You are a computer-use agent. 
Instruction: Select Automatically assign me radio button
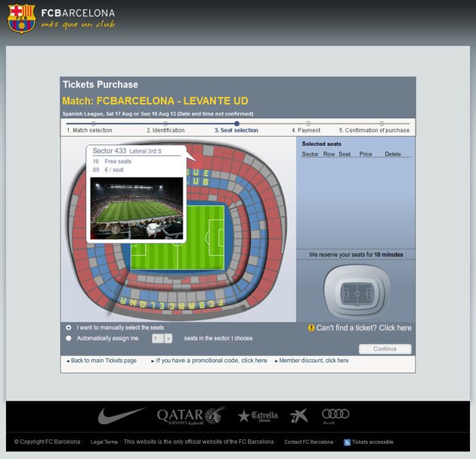[x=69, y=338]
